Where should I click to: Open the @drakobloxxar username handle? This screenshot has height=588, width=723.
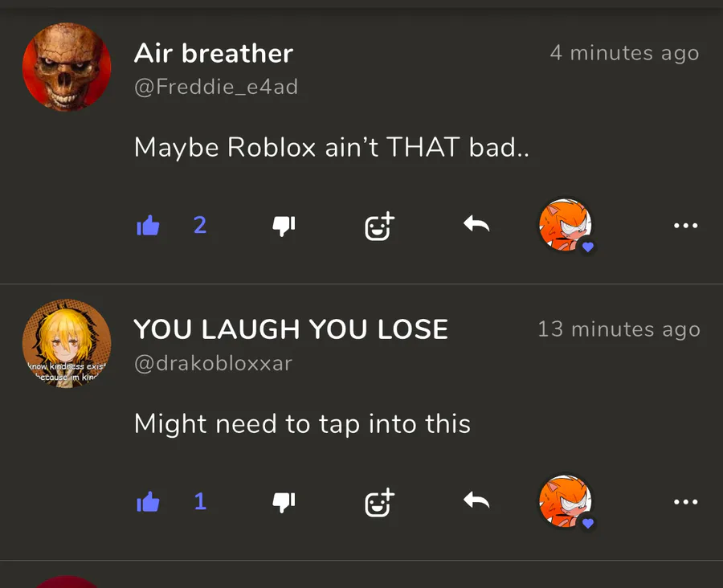point(213,363)
